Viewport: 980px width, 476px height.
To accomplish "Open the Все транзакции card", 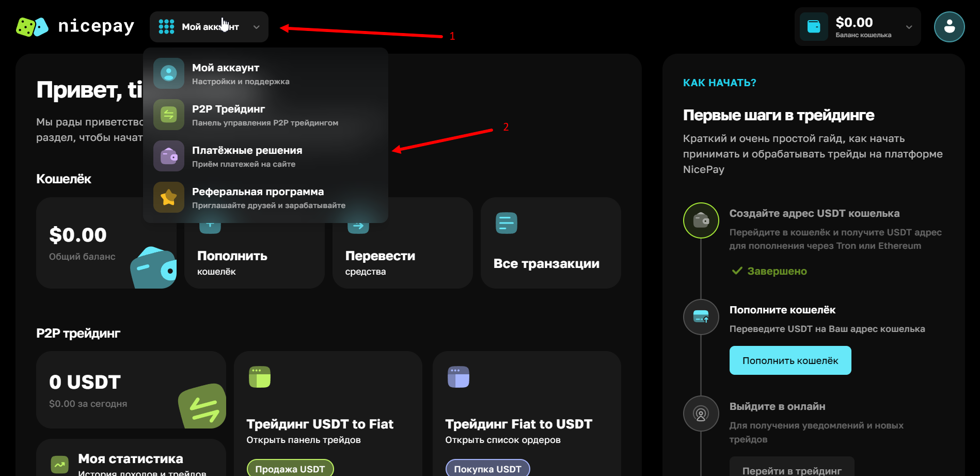I will [551, 243].
